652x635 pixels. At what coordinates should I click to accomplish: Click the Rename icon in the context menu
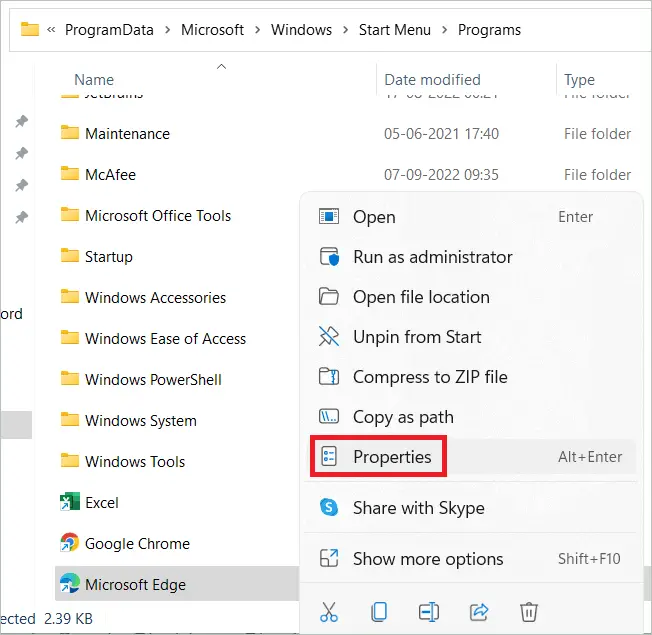click(x=429, y=612)
